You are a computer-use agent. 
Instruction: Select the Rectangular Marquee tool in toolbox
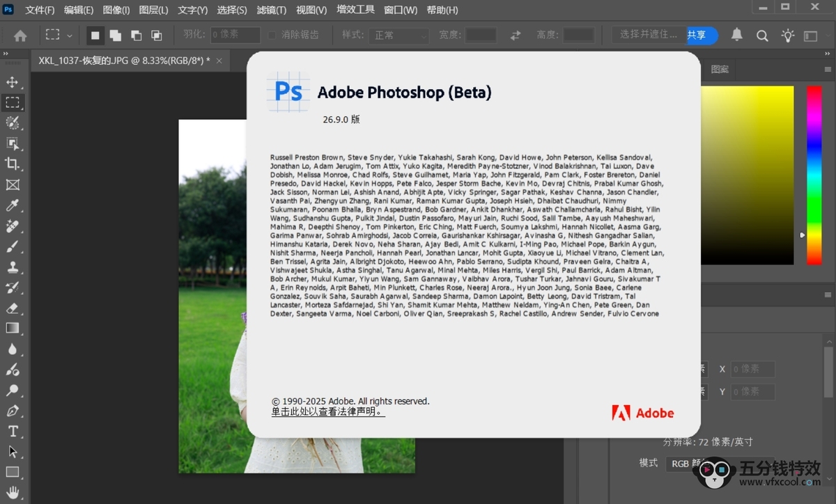(13, 103)
